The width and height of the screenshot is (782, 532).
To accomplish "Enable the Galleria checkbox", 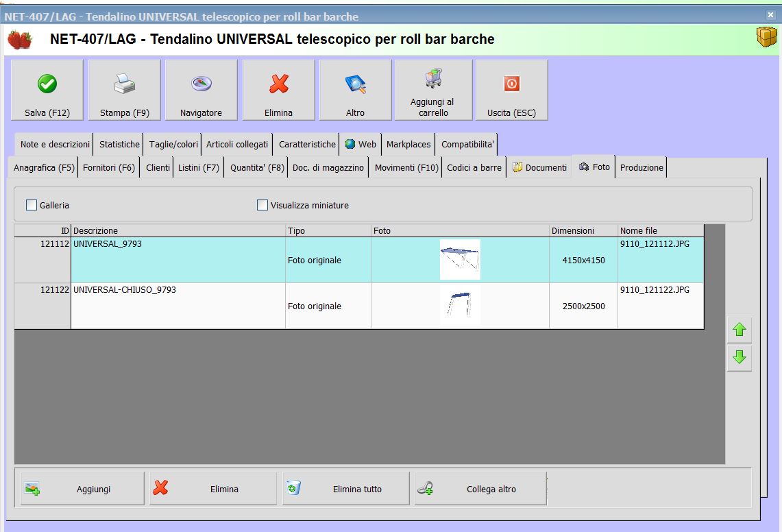I will tap(32, 205).
